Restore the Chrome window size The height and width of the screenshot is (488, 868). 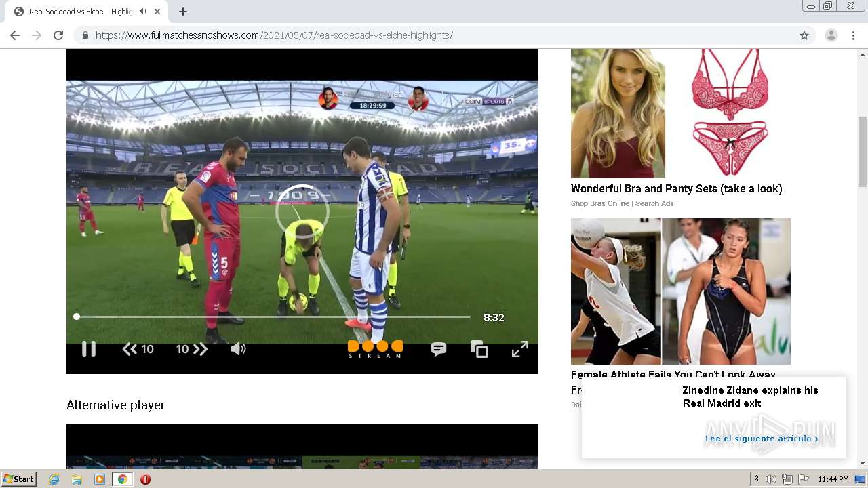828,6
